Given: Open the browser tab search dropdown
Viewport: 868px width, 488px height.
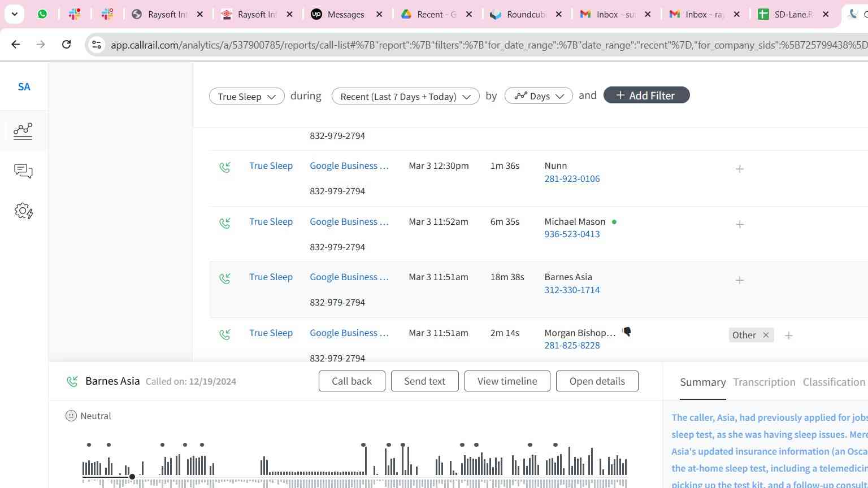Looking at the screenshot, I should (14, 14).
